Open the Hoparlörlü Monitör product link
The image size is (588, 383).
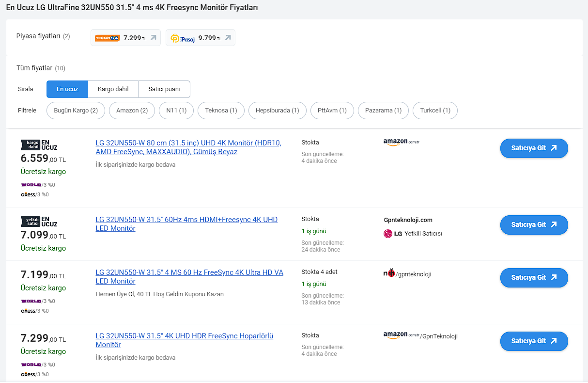pos(184,340)
